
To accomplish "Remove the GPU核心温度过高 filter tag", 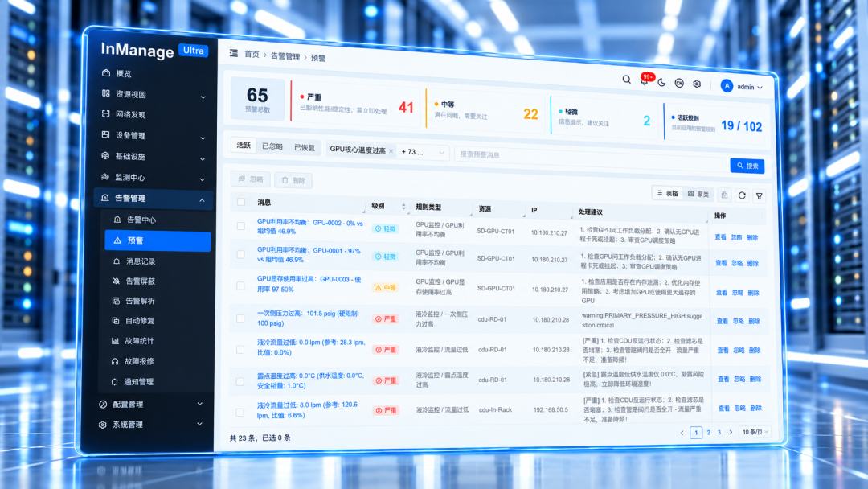I will coord(391,150).
